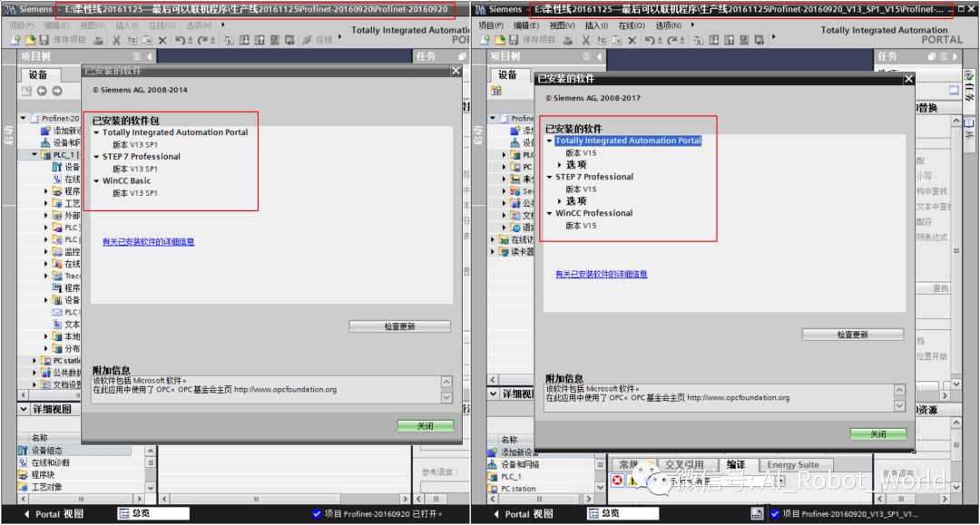980x525 pixels.
Task: Select PC station row in right detail view
Action: 541,489
